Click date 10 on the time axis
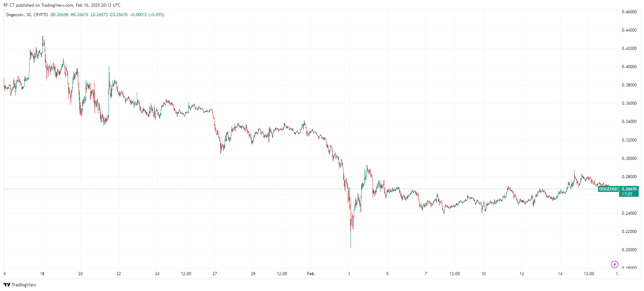644x291 pixels. (483, 274)
